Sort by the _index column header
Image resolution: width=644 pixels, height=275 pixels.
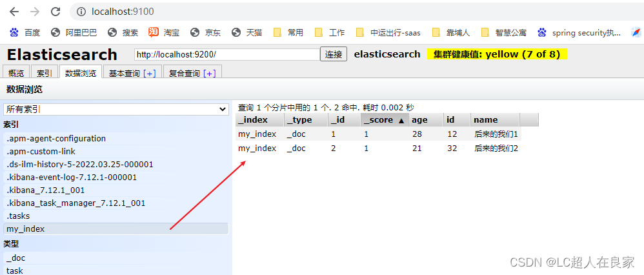259,120
